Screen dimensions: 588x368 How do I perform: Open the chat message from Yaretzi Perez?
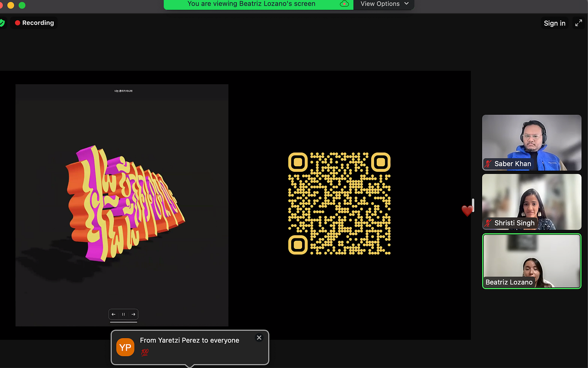point(190,347)
